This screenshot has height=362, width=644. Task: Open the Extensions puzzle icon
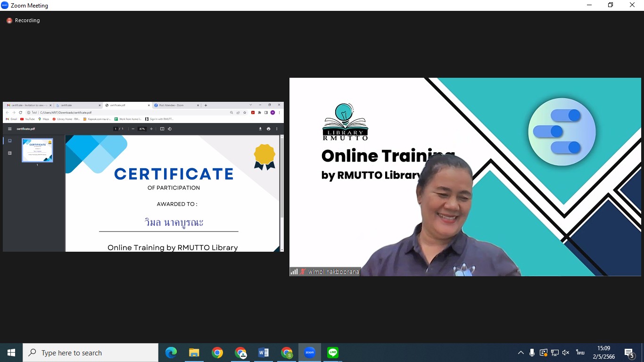click(x=259, y=113)
